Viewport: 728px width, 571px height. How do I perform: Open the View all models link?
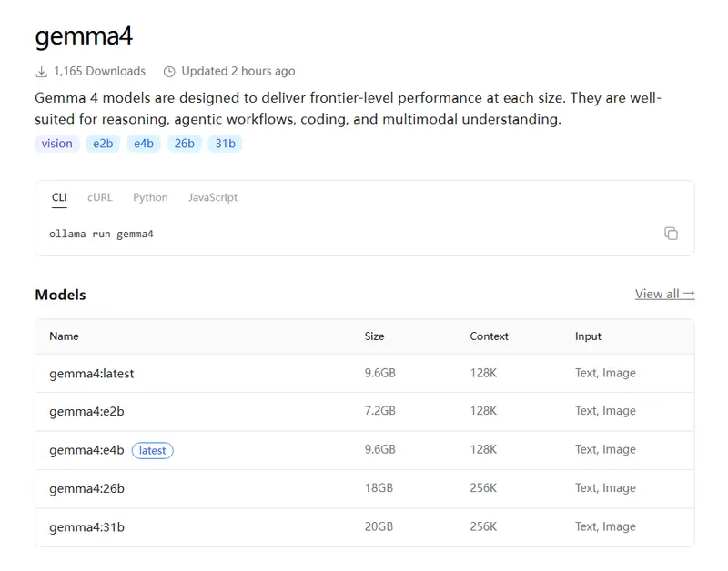[664, 294]
